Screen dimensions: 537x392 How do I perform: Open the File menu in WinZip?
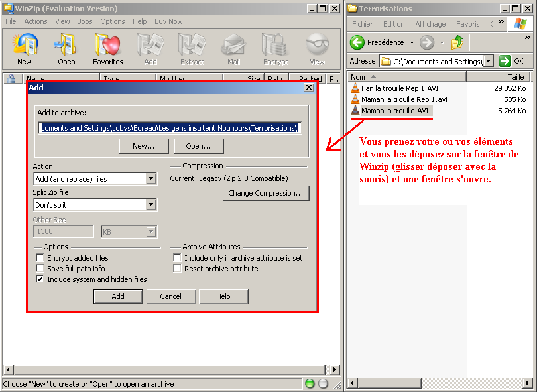tap(11, 21)
